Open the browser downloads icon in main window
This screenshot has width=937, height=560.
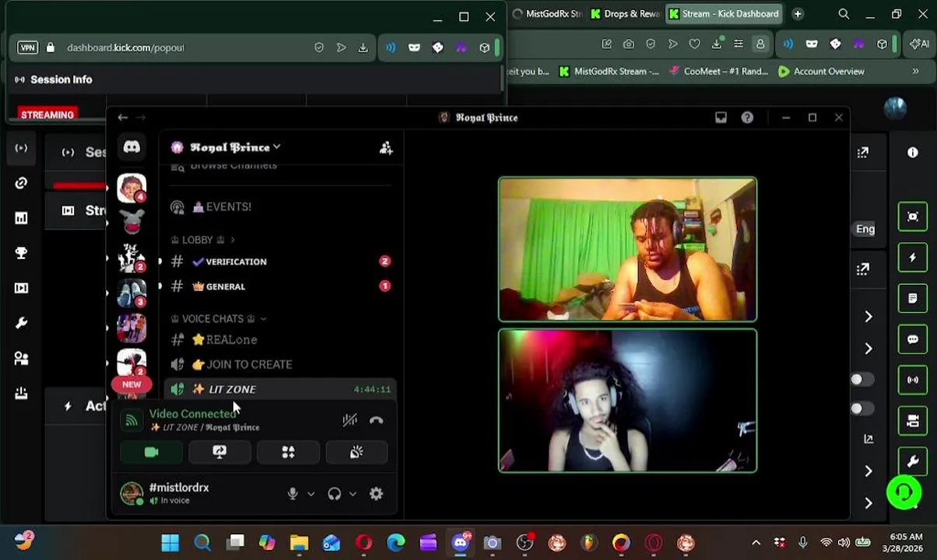point(717,44)
